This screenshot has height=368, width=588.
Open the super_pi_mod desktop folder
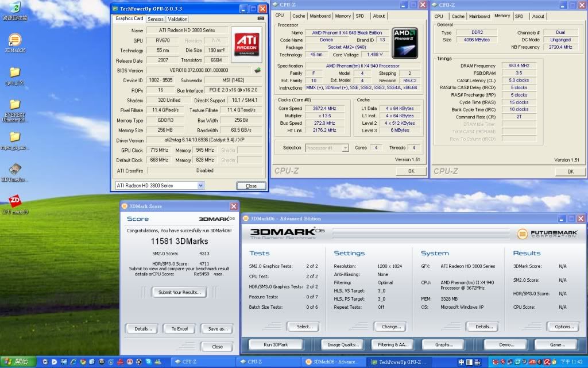click(14, 140)
